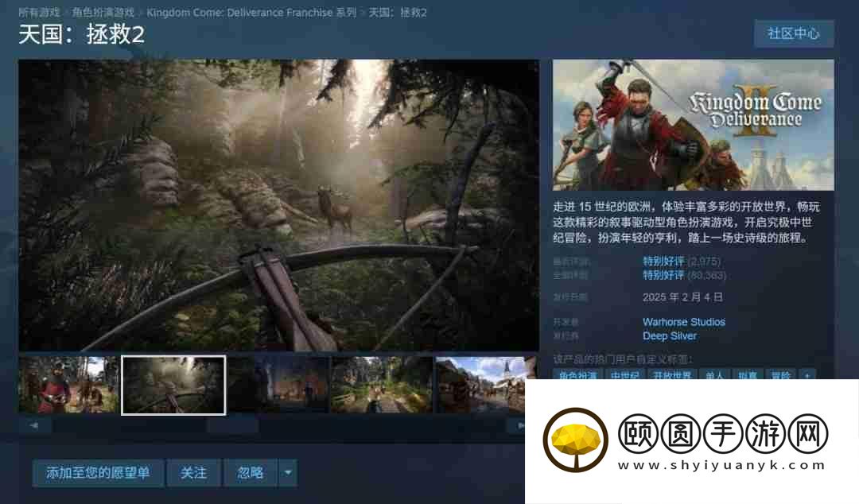Open developer Warhorse Studios link

(x=684, y=322)
